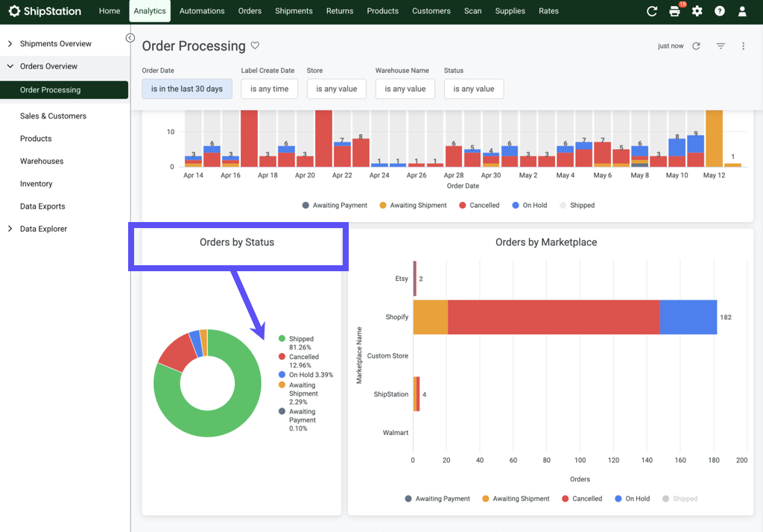Image resolution: width=763 pixels, height=532 pixels.
Task: Open Status filter dropdown
Action: click(473, 89)
